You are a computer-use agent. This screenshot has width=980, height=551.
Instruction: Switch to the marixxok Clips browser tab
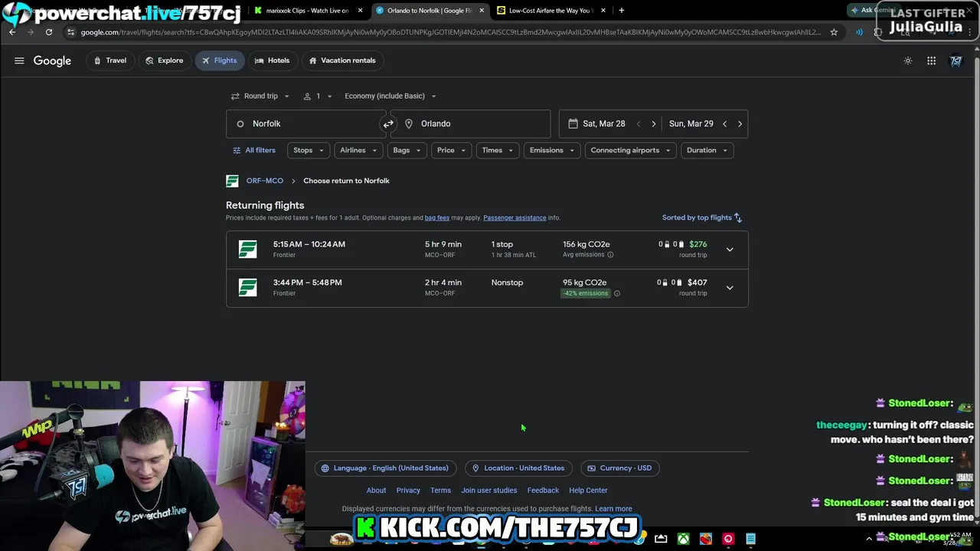point(307,11)
